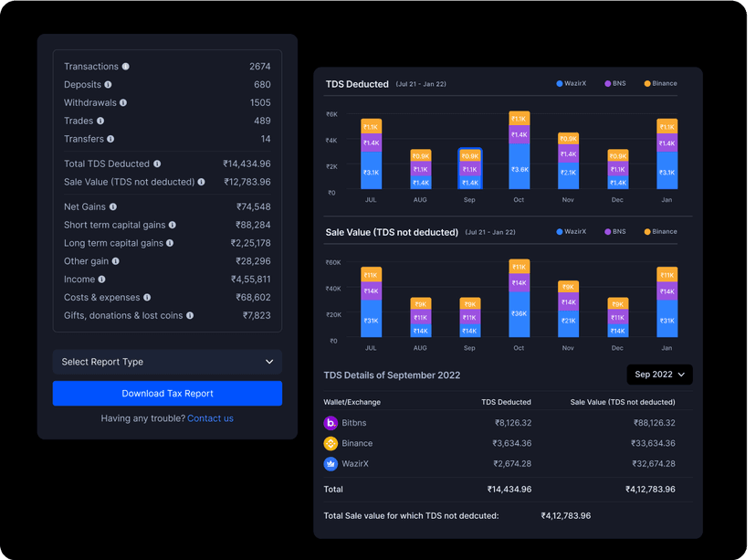Viewport: 756px width, 560px height.
Task: Click info icon beside Gifts, donations & lost coins
Action: point(190,316)
